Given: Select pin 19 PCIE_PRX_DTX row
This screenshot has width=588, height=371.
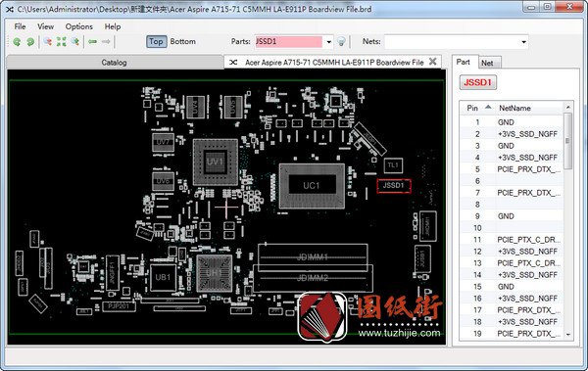Looking at the screenshot, I should (512, 333).
